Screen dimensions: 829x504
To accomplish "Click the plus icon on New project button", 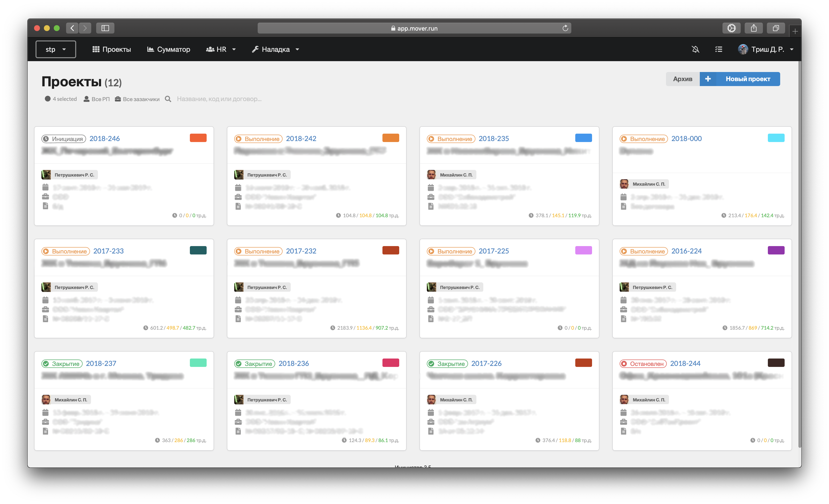I will tap(708, 79).
